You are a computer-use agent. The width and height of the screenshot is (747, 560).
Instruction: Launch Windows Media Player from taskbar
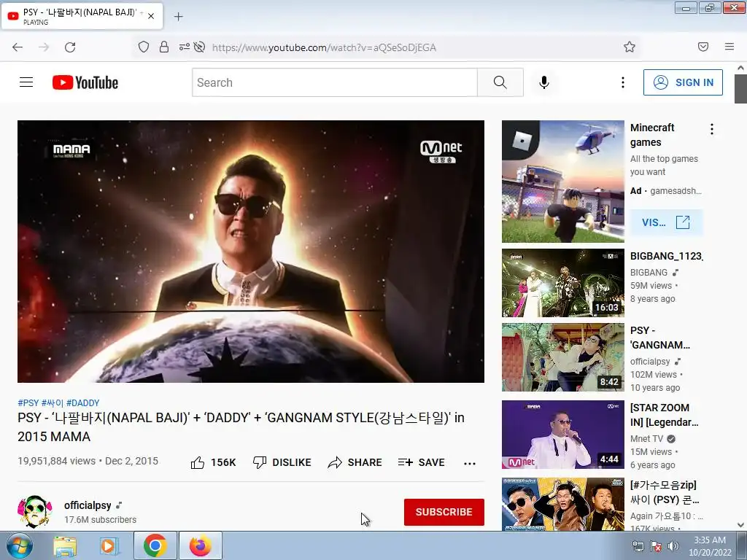109,545
